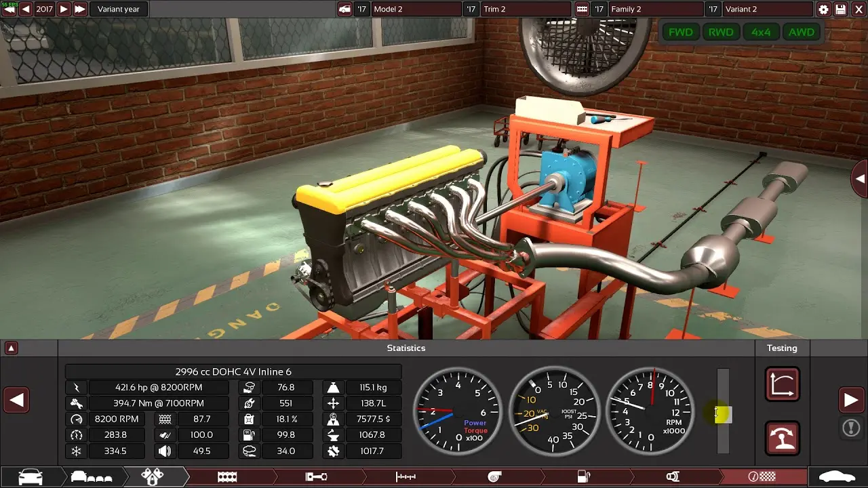This screenshot has width=868, height=488.
Task: Switch to the fuel system tab
Action: [x=583, y=476]
